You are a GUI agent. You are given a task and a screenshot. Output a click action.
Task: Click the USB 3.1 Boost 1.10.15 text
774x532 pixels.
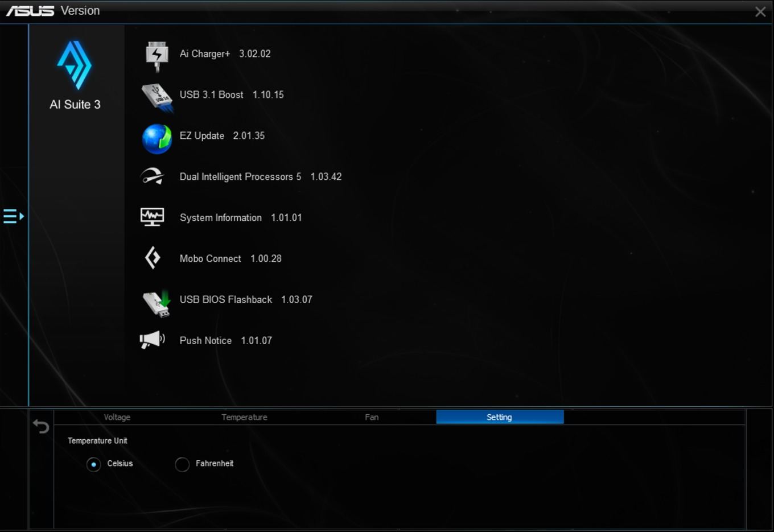pyautogui.click(x=232, y=94)
